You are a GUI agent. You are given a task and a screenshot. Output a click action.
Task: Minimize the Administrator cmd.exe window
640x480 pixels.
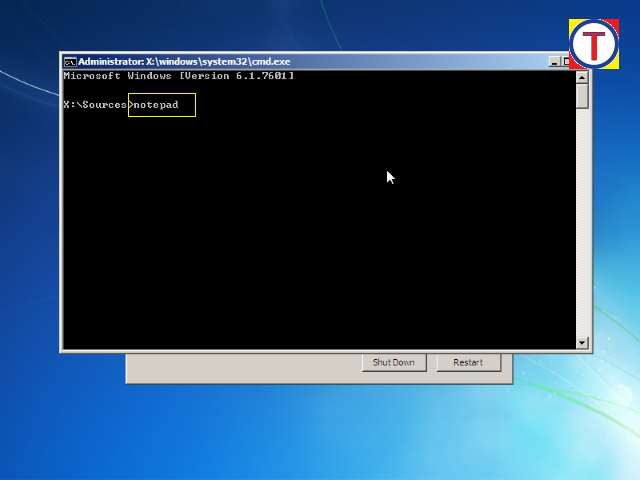[x=554, y=62]
